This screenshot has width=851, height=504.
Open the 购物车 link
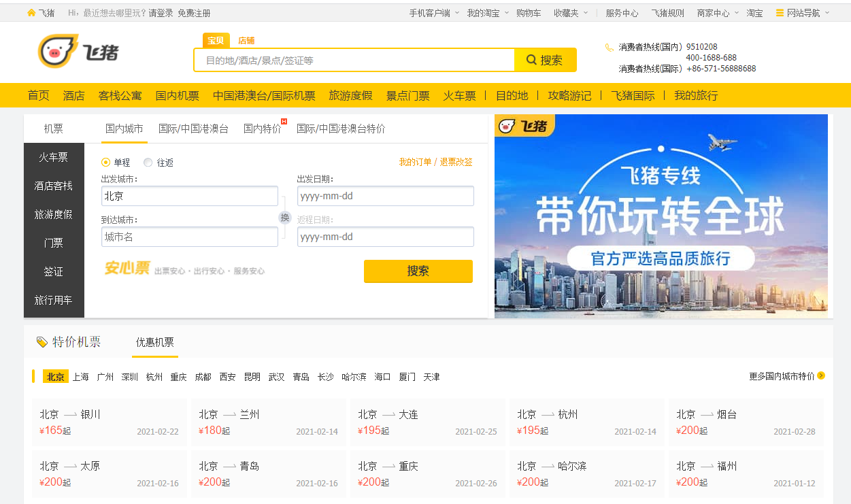529,13
